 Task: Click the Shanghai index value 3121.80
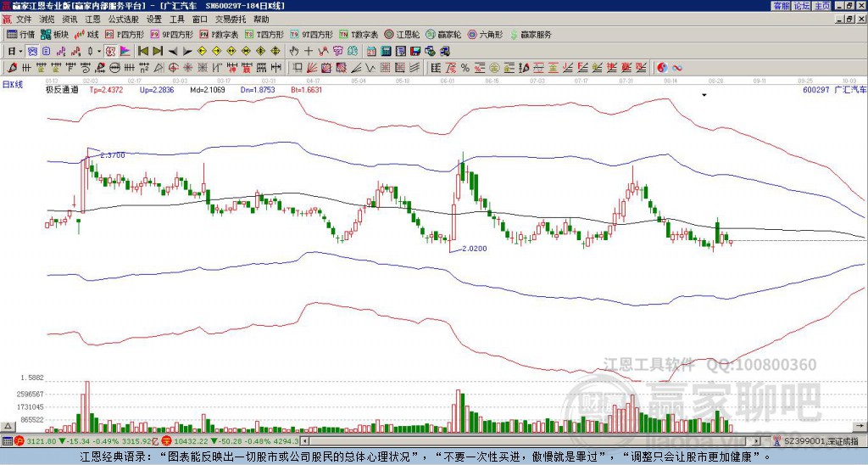(x=41, y=441)
